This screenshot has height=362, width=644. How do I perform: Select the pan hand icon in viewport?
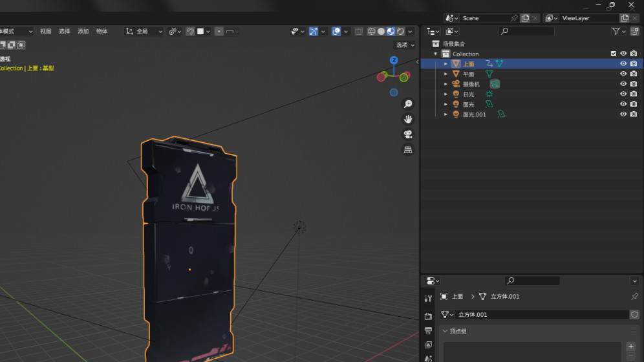(408, 119)
